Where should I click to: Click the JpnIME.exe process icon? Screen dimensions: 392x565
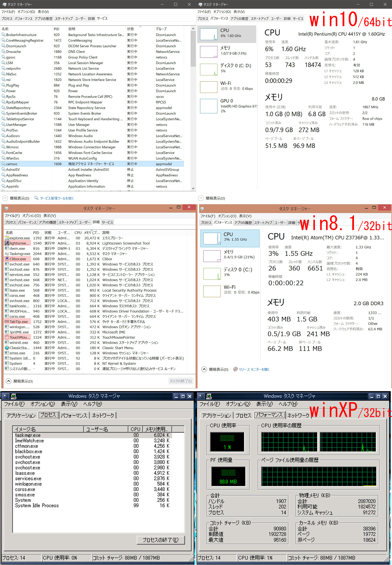coord(7,332)
